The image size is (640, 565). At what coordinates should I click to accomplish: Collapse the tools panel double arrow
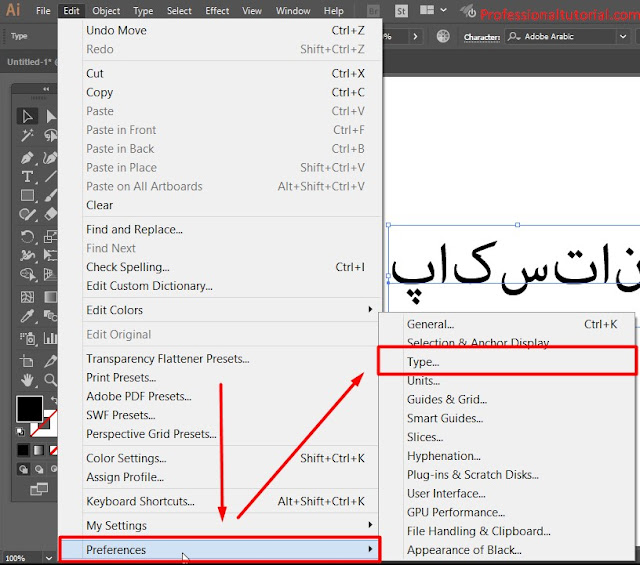point(46,89)
